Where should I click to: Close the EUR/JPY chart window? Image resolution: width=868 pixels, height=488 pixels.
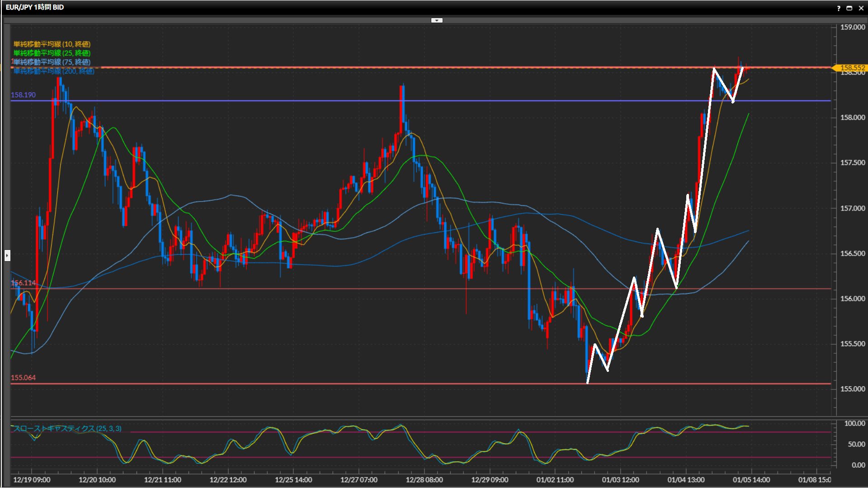coord(861,8)
